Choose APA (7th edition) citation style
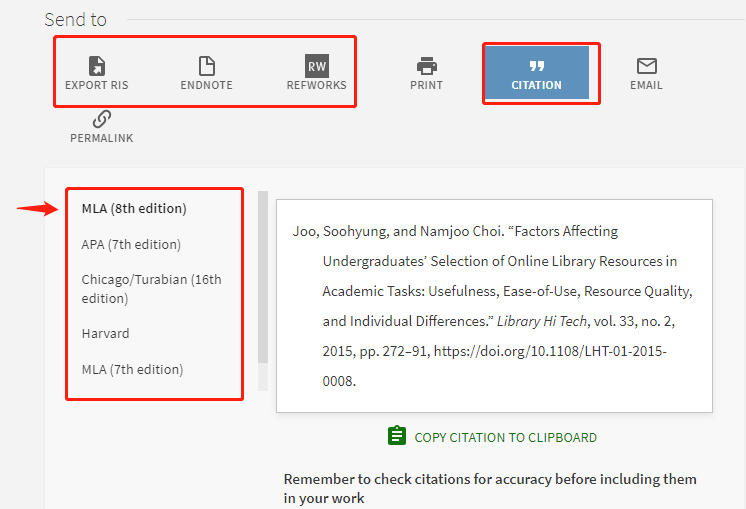The width and height of the screenshot is (746, 509). pyautogui.click(x=131, y=244)
